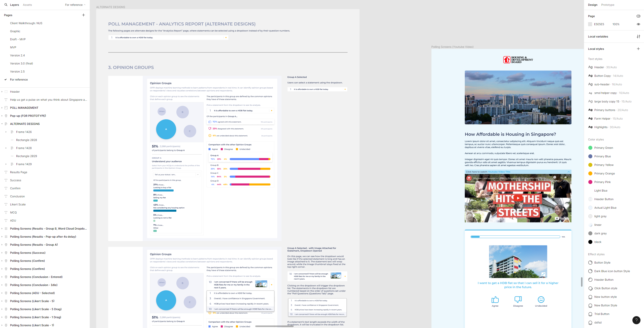The image size is (644, 328).
Task: Click the page opacity 100% field
Action: (616, 24)
